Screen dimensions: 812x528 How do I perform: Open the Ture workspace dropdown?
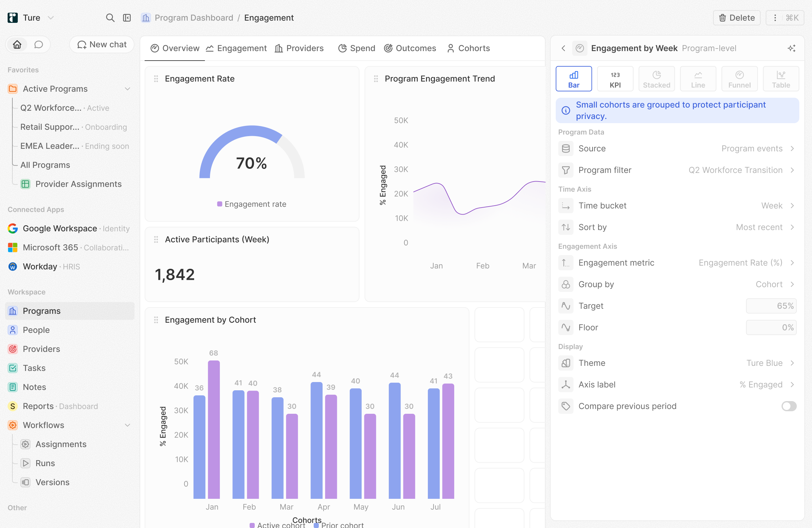point(51,18)
